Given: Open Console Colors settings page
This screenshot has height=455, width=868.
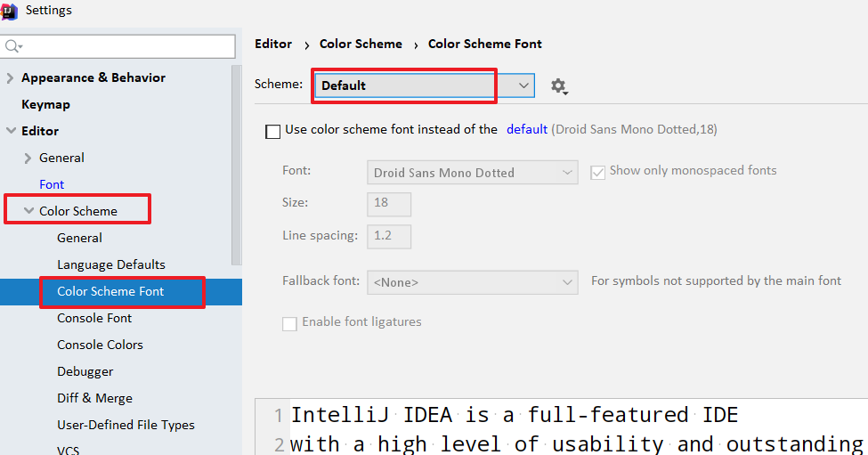Looking at the screenshot, I should [x=100, y=345].
